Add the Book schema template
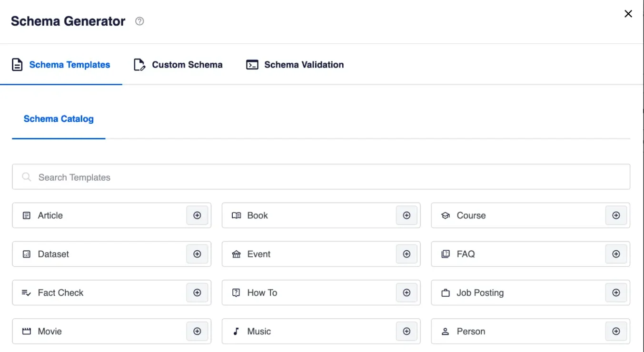 [x=406, y=215]
